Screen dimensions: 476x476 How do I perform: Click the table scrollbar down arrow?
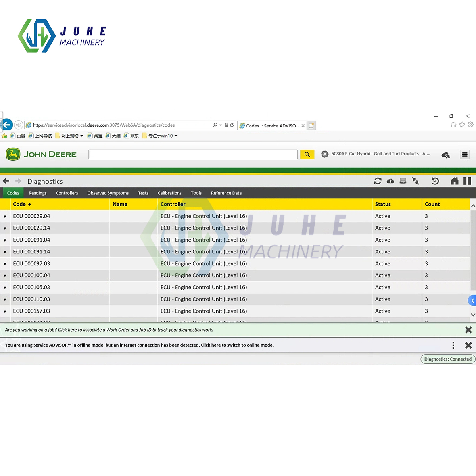473,315
